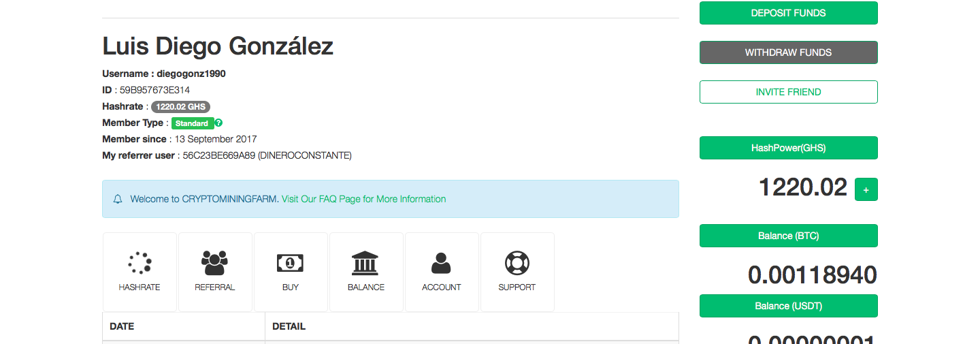Click the notification bell icon

pos(118,200)
